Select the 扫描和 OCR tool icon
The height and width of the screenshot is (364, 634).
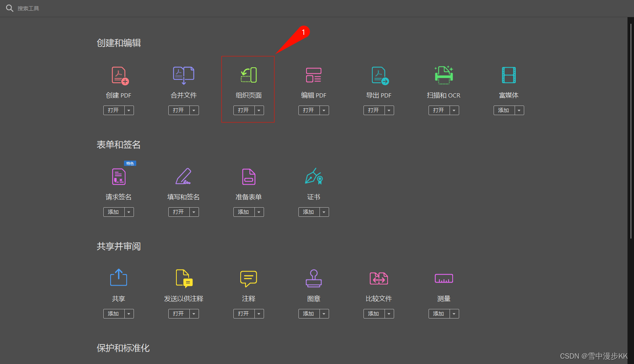444,75
